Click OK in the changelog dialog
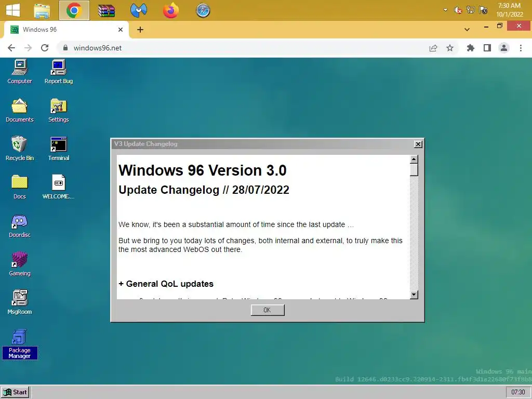Image resolution: width=532 pixels, height=399 pixels. (x=268, y=310)
